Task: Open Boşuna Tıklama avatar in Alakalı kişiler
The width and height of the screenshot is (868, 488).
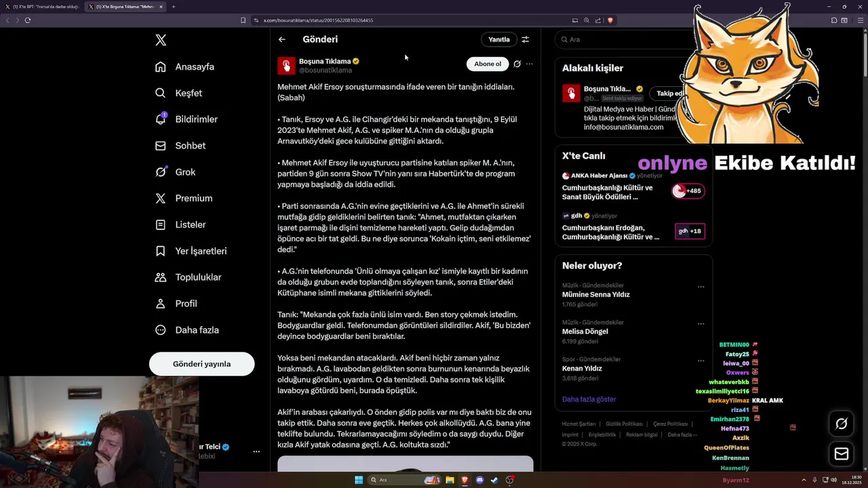Action: tap(571, 93)
